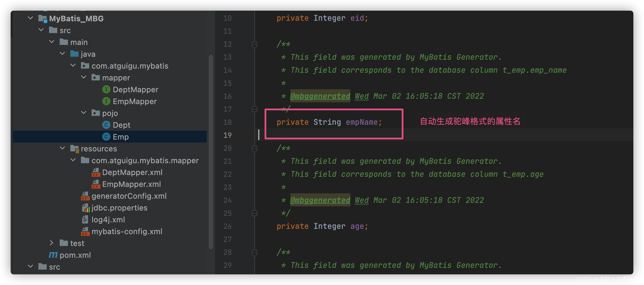Collapse the src folder under MyBatis_MBG
Image resolution: width=644 pixels, height=285 pixels.
(41, 30)
